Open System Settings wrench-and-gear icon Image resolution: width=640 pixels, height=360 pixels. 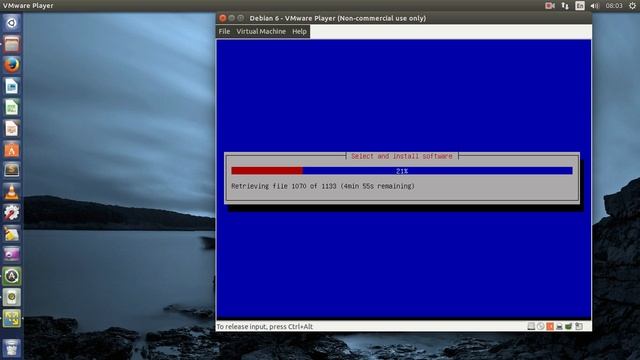pos(11,213)
